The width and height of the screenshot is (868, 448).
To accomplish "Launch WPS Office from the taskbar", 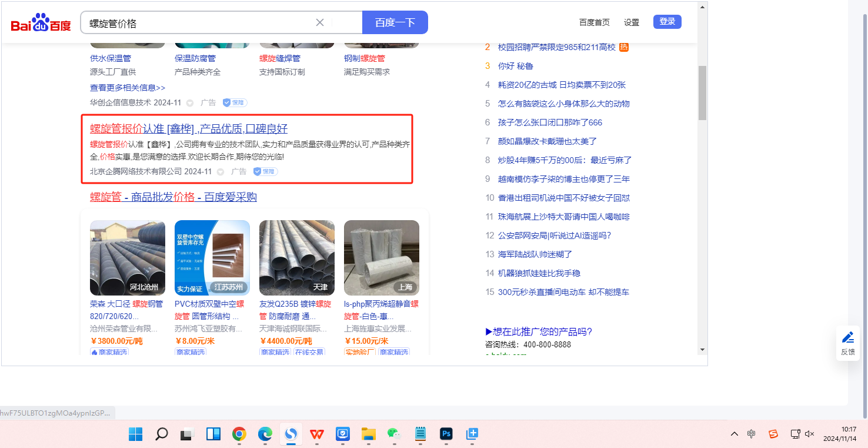I will pos(317,434).
